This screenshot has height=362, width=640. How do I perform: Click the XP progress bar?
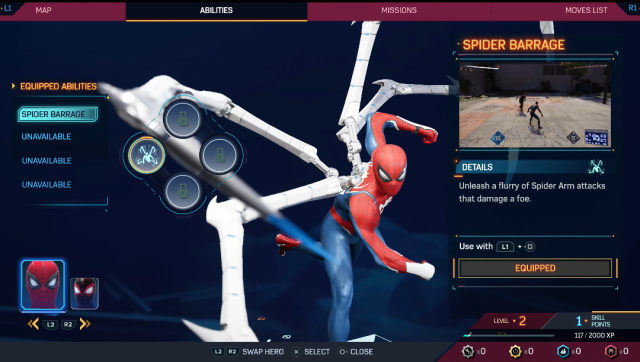pyautogui.click(x=509, y=335)
